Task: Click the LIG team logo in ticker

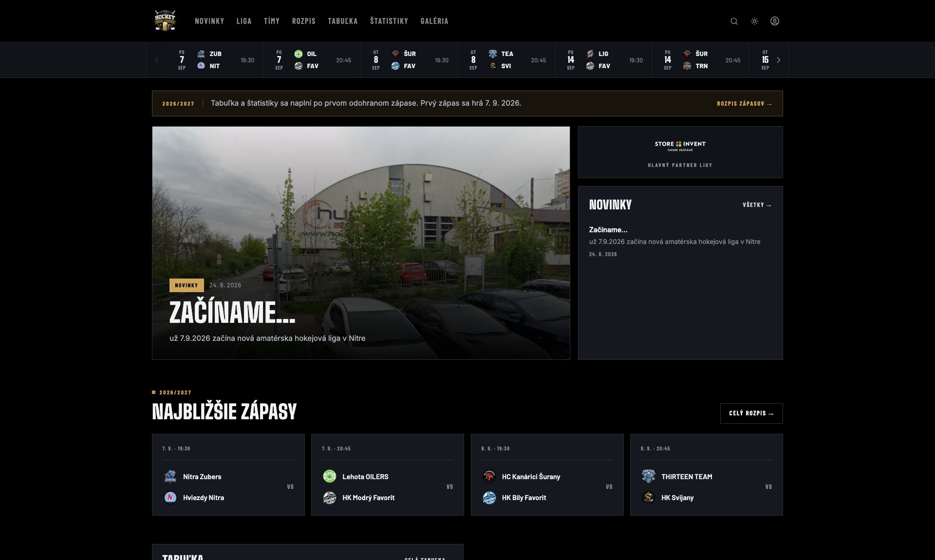Action: (590, 54)
